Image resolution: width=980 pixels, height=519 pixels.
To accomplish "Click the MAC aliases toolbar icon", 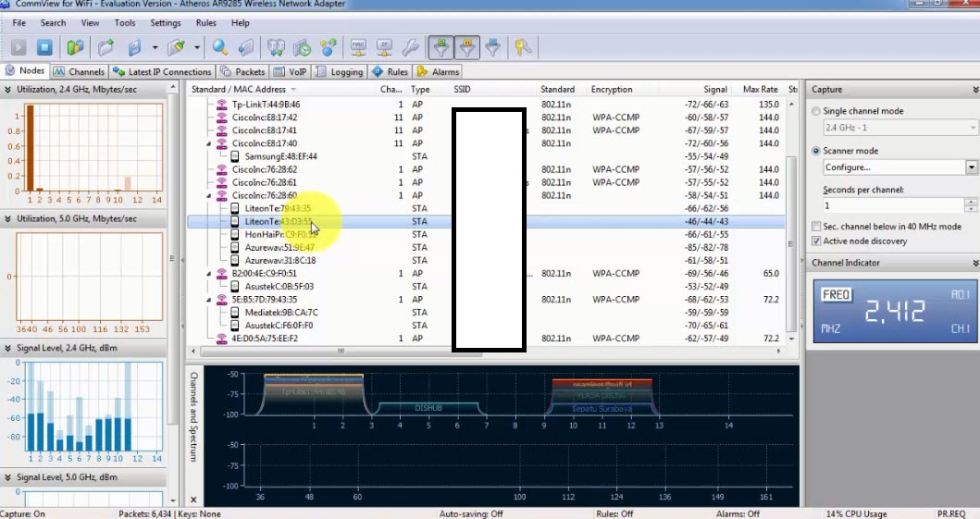I will (x=358, y=46).
